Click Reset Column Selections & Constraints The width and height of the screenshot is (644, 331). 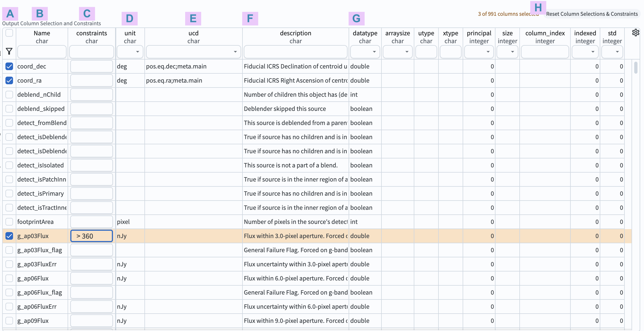pos(592,14)
